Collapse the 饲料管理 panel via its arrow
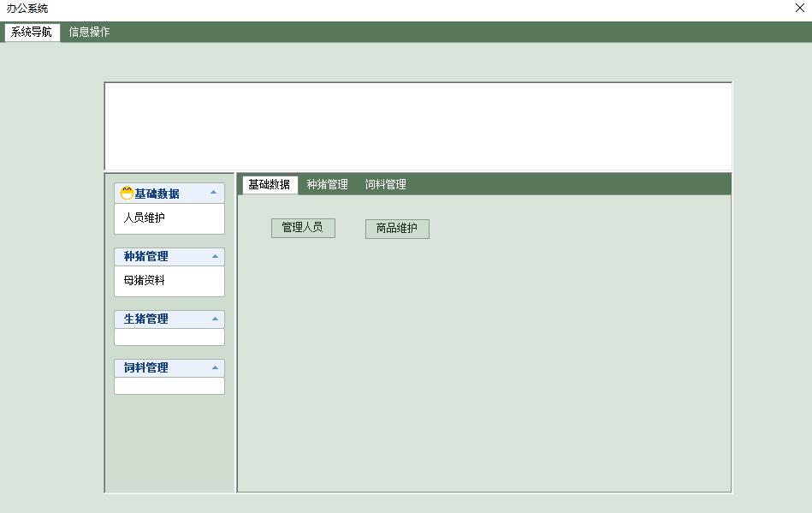Image resolution: width=812 pixels, height=513 pixels. 216,367
